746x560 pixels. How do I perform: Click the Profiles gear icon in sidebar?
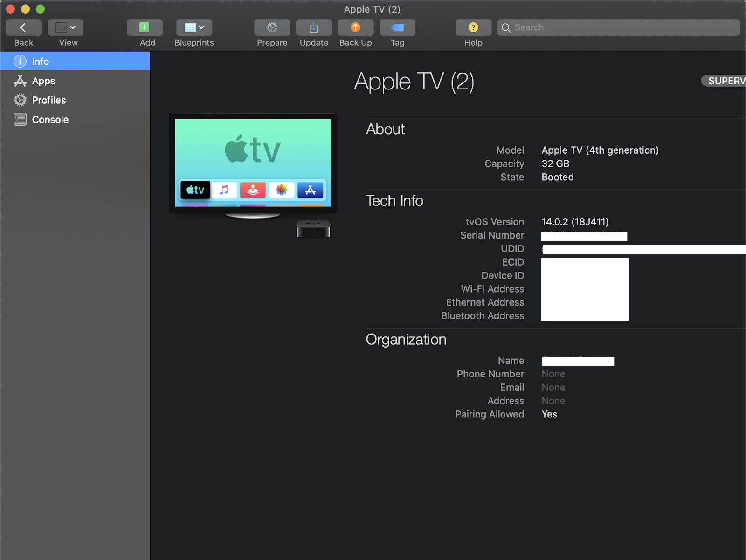(x=20, y=100)
